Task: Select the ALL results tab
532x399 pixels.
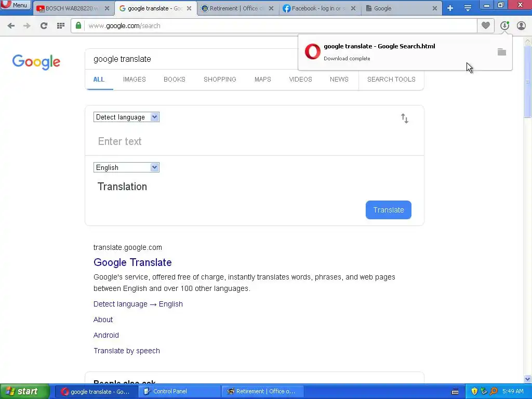Action: (99, 79)
